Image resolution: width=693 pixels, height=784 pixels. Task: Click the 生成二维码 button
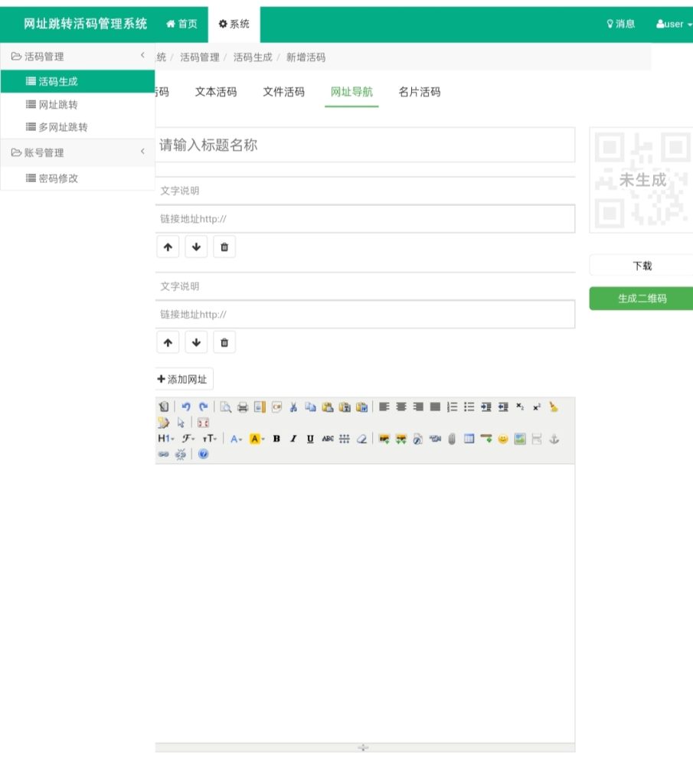click(642, 299)
